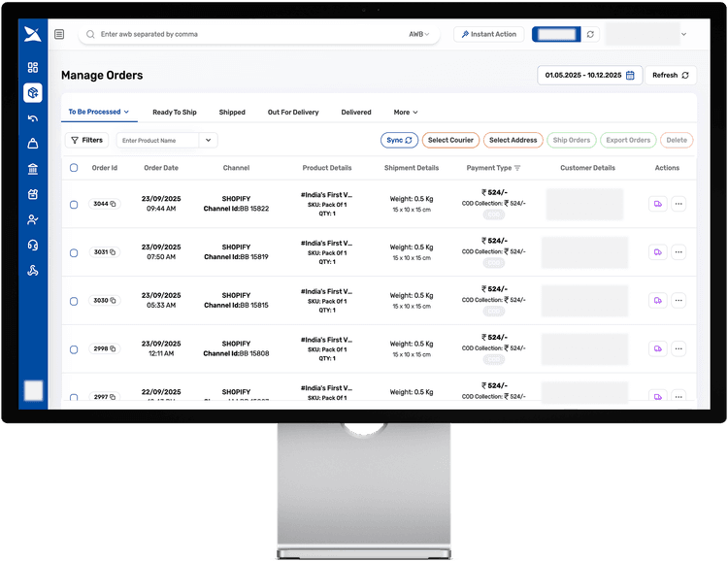Click the company logo at sidebar top
Viewport: 728px width, 561px height.
32,34
